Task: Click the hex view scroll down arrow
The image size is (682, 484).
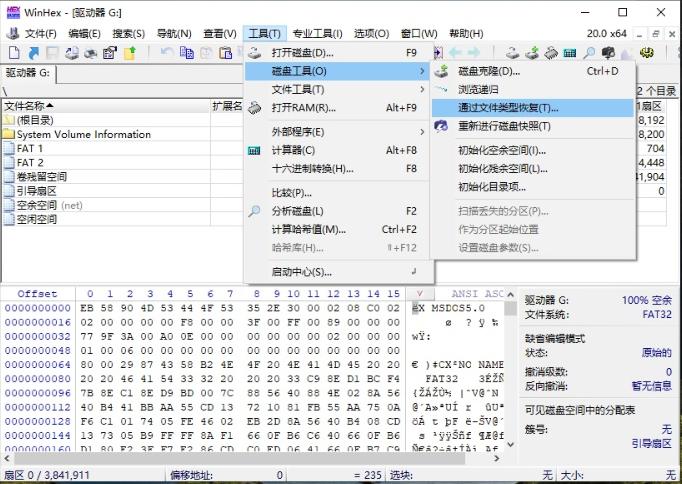Action: tap(511, 444)
